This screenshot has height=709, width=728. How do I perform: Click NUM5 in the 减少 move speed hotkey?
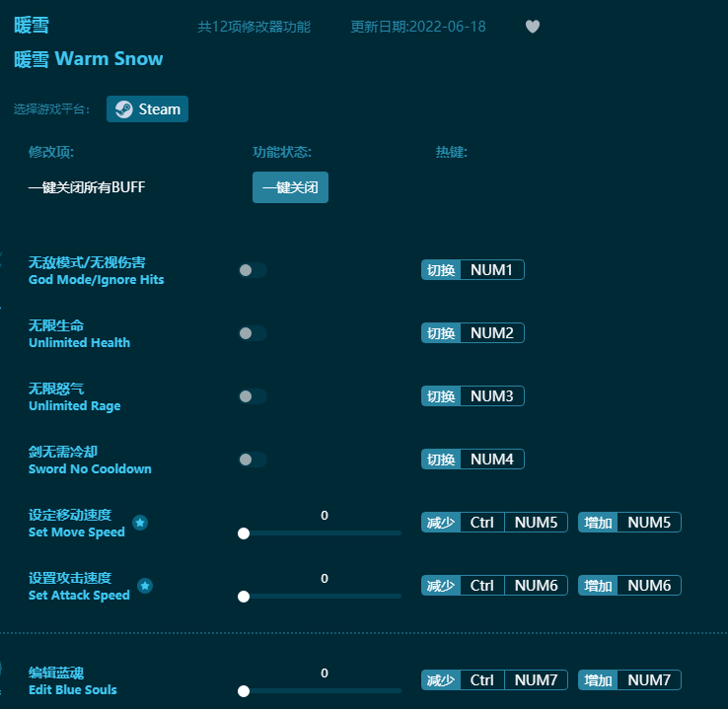[536, 523]
